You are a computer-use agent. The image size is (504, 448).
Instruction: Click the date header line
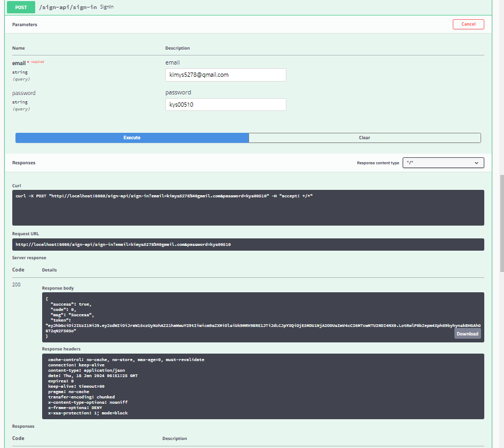93,375
